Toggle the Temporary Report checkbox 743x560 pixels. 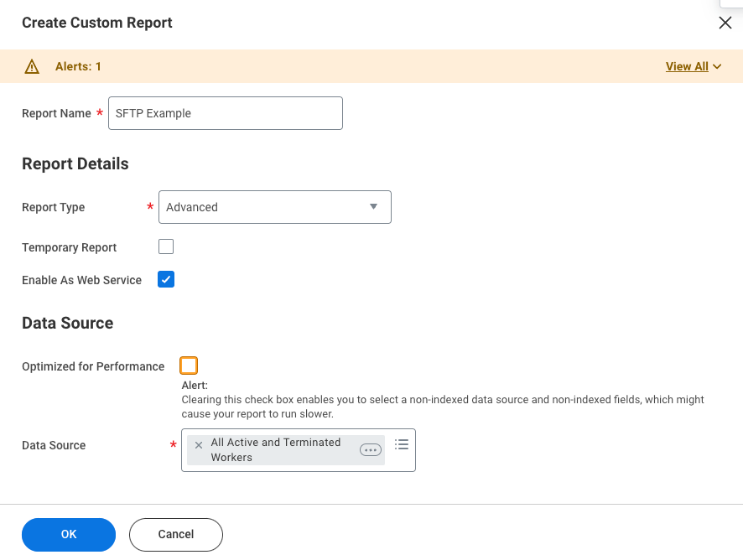(166, 246)
